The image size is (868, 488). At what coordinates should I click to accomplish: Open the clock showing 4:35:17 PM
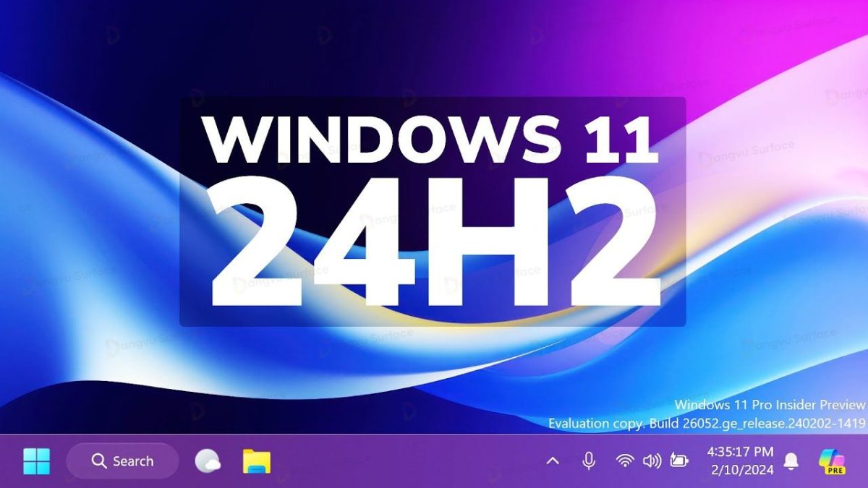click(x=740, y=452)
